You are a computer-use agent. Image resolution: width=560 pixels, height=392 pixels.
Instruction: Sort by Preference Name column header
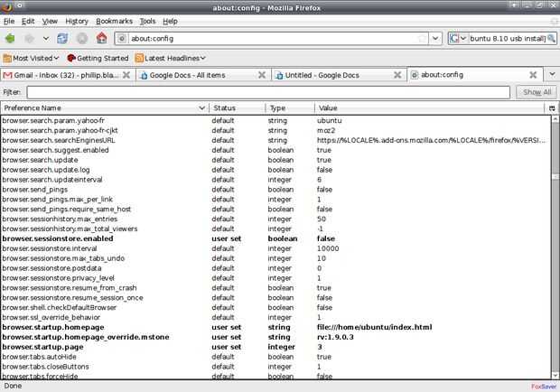(105, 107)
